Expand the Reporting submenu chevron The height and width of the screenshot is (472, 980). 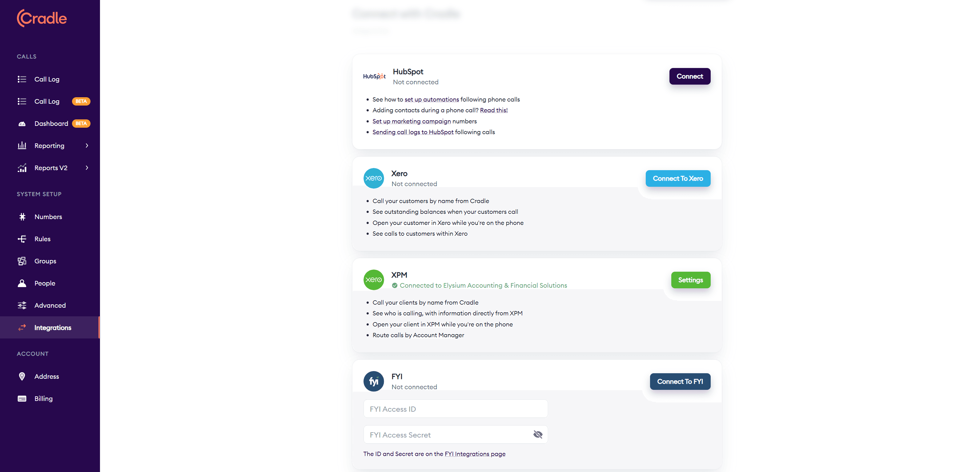click(87, 146)
